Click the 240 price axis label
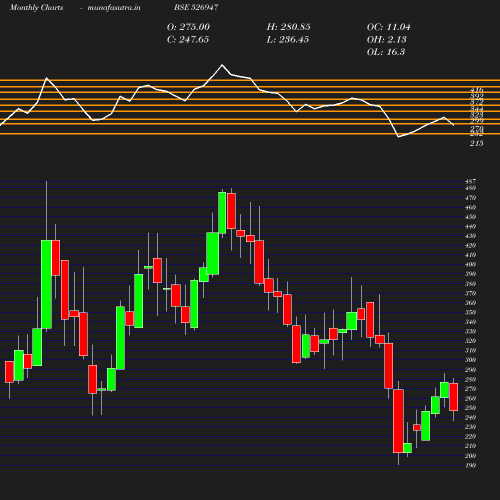Screen dimensions: 500x500 [x=471, y=417]
